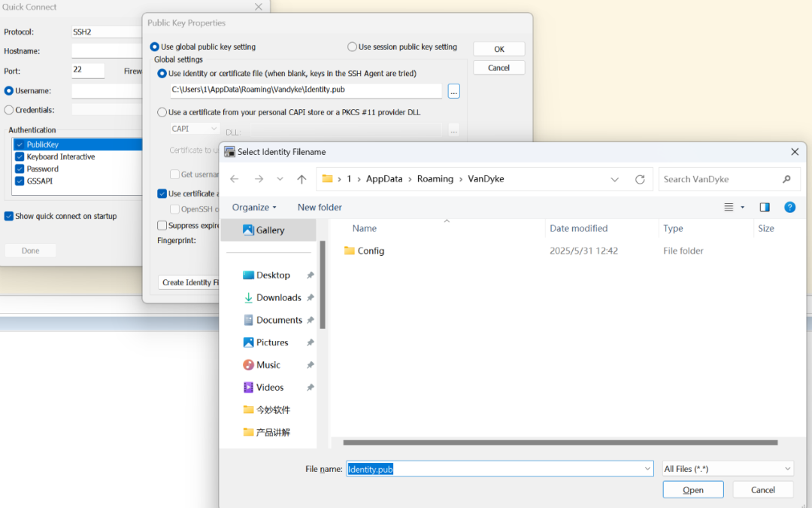The height and width of the screenshot is (508, 812).
Task: Click the identity file path field
Action: [305, 90]
